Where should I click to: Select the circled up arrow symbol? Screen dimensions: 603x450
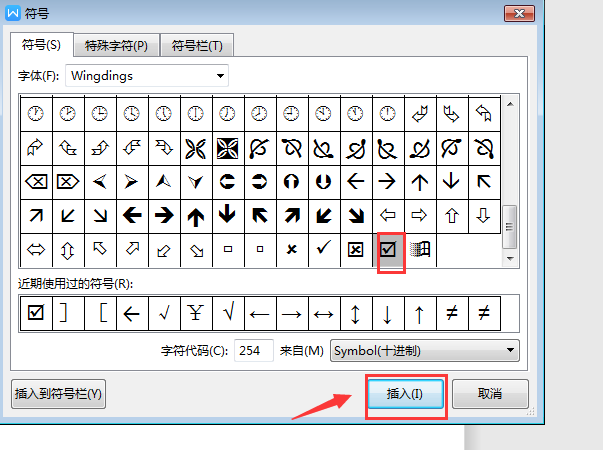[292, 182]
